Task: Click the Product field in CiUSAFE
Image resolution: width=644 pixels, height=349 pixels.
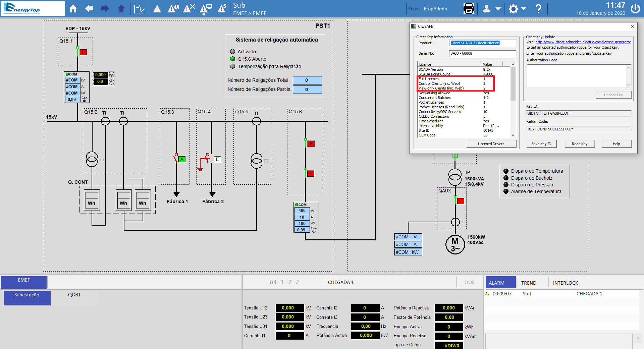Action: 483,43
